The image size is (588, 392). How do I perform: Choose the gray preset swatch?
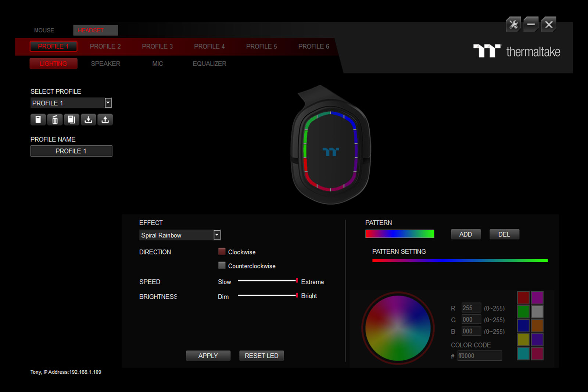(537, 312)
